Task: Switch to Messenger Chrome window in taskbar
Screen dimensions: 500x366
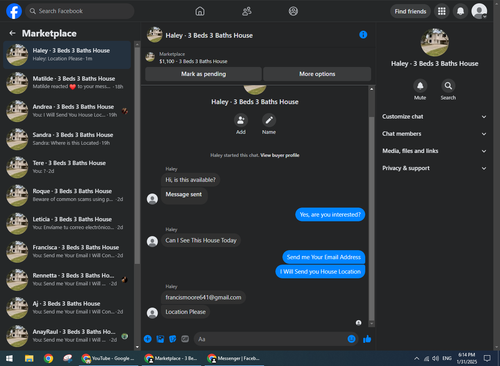Action: (234, 358)
